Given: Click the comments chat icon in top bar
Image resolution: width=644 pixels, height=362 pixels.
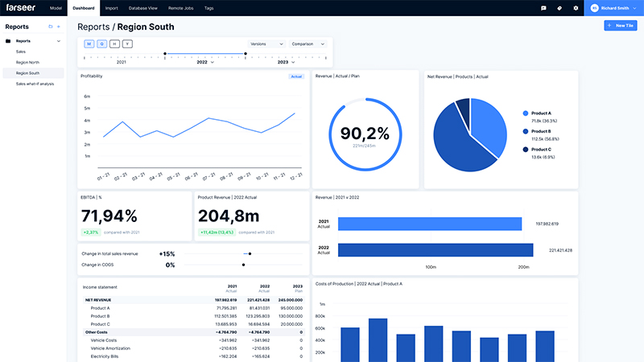Looking at the screenshot, I should [543, 8].
